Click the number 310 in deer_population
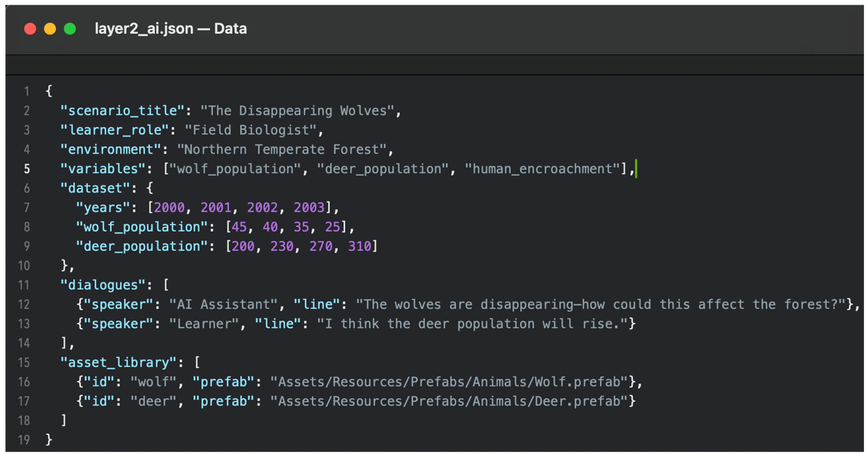This screenshot has height=457, width=868. tap(360, 247)
